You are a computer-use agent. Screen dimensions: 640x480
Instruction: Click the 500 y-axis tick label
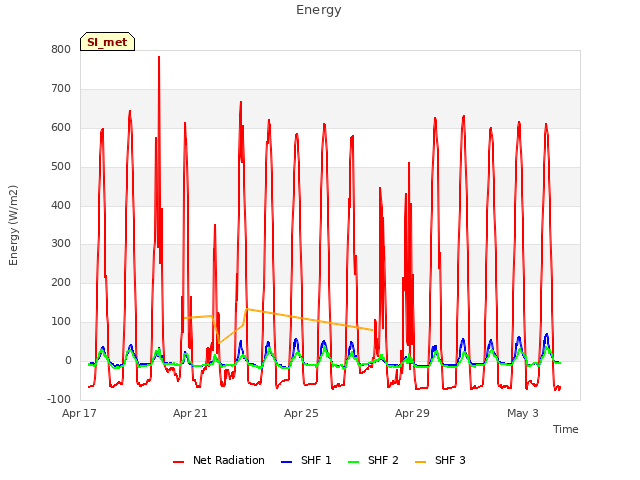[61, 167]
